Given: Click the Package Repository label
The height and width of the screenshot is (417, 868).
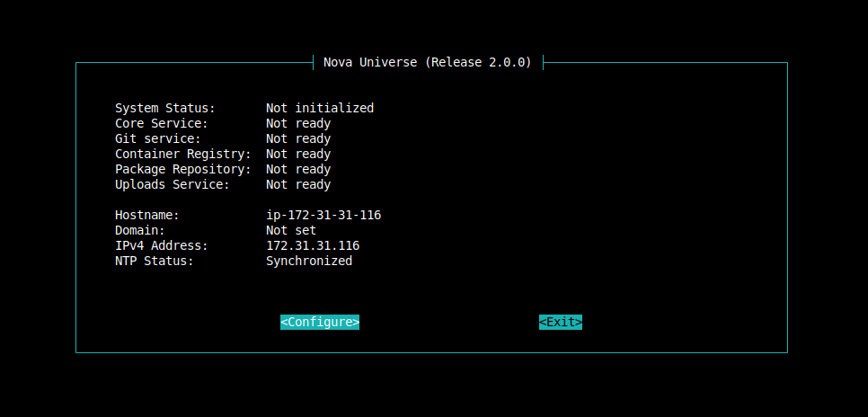Looking at the screenshot, I should 183,170.
